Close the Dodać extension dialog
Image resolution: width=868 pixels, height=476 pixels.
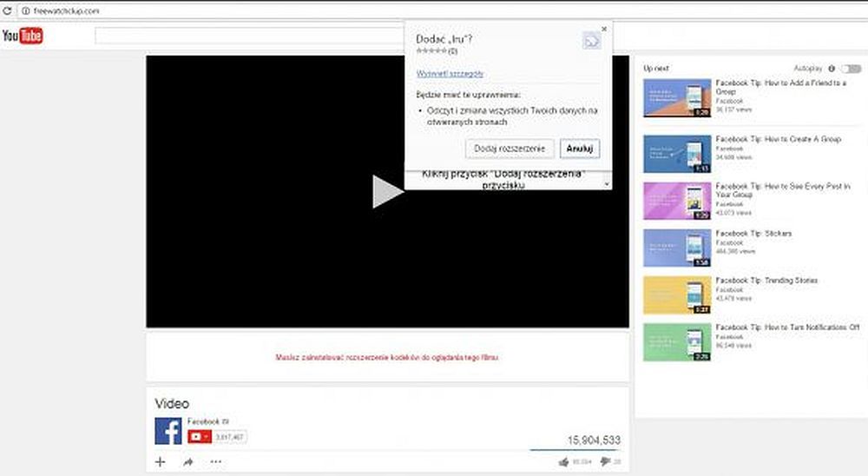tap(604, 29)
